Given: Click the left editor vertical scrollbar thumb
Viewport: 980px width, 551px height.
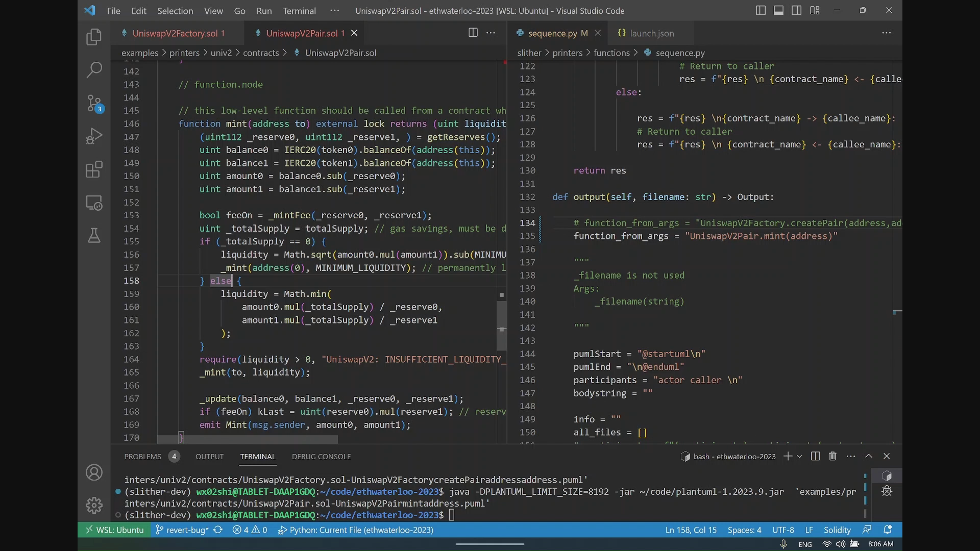Looking at the screenshot, I should [502, 325].
